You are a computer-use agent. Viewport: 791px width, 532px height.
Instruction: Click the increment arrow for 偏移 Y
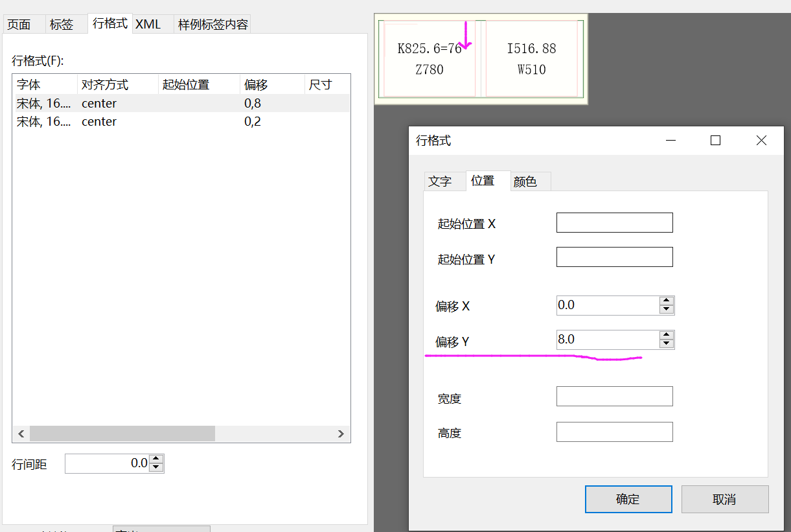(x=668, y=336)
